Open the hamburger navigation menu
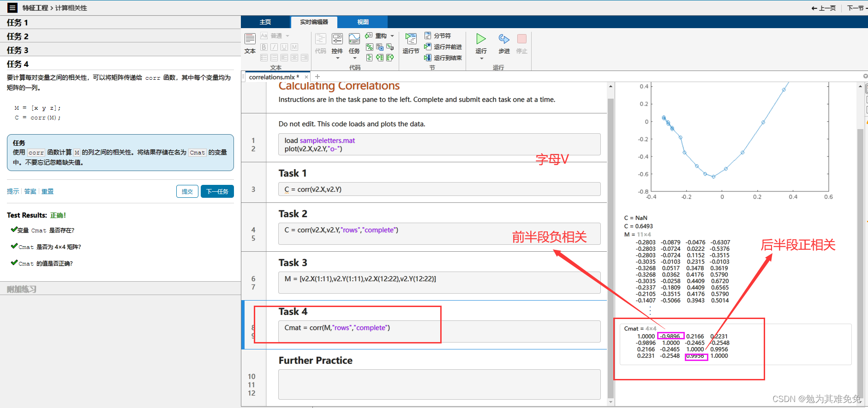This screenshot has width=868, height=408. pyautogui.click(x=12, y=8)
